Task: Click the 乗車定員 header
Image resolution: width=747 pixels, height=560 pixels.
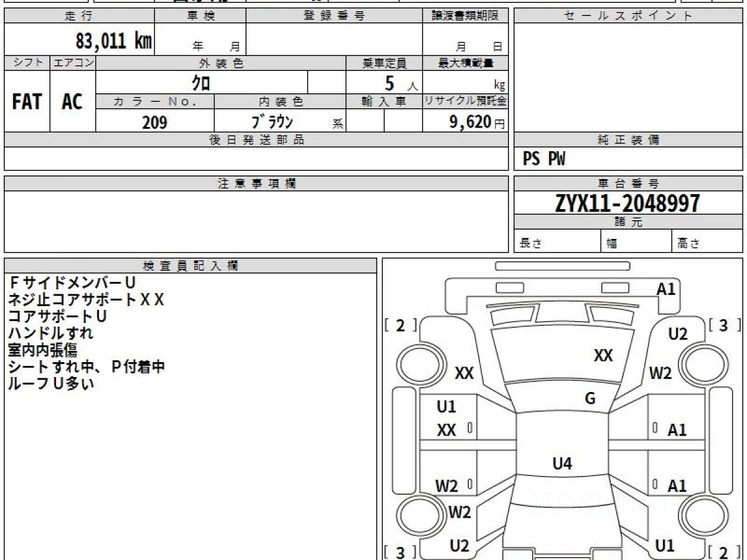Action: click(384, 63)
